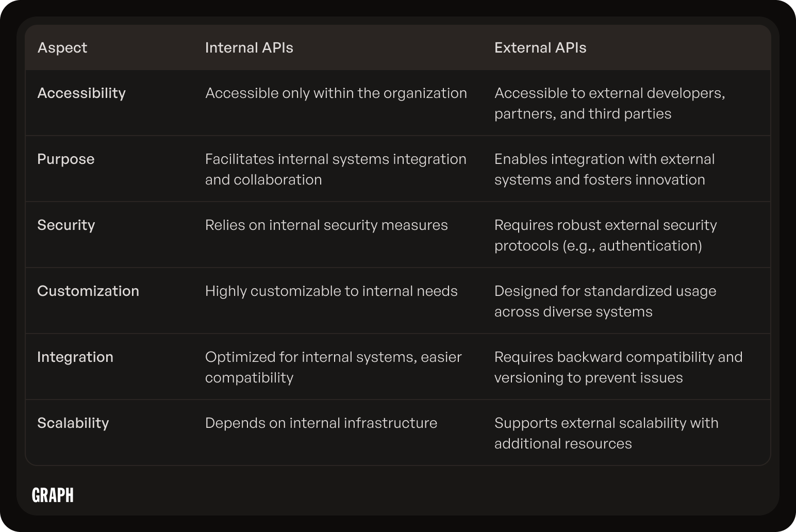Image resolution: width=796 pixels, height=532 pixels.
Task: Click the Integration row label
Action: [x=75, y=357]
